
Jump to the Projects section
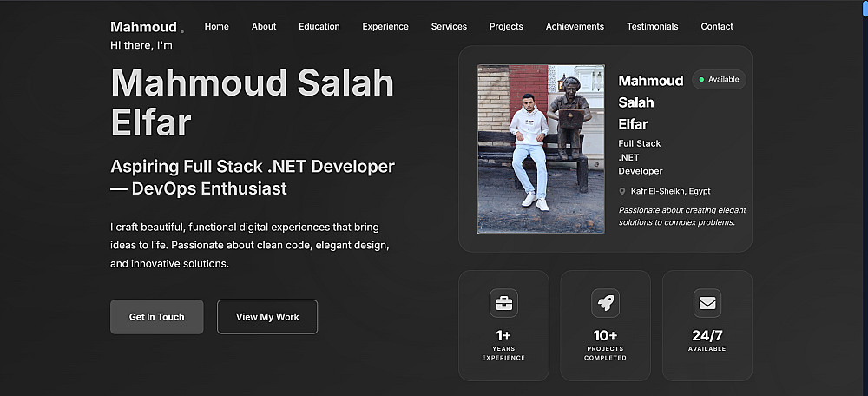pyautogui.click(x=506, y=27)
